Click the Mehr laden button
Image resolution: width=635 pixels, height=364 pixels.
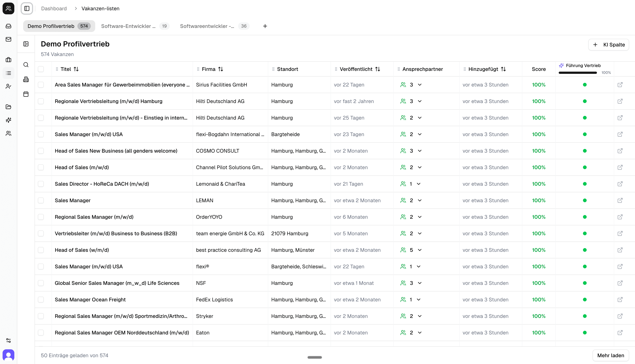coord(611,355)
